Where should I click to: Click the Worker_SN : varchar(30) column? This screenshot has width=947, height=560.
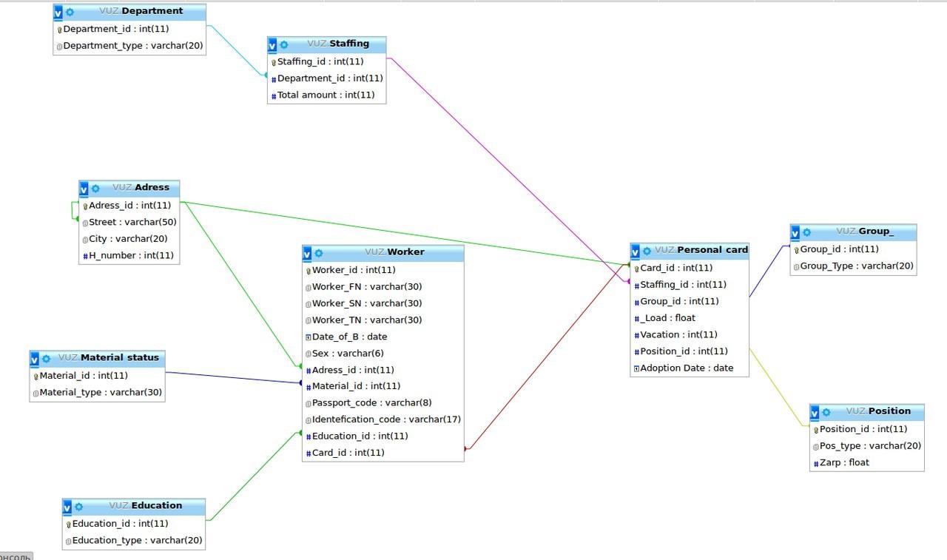(x=383, y=304)
